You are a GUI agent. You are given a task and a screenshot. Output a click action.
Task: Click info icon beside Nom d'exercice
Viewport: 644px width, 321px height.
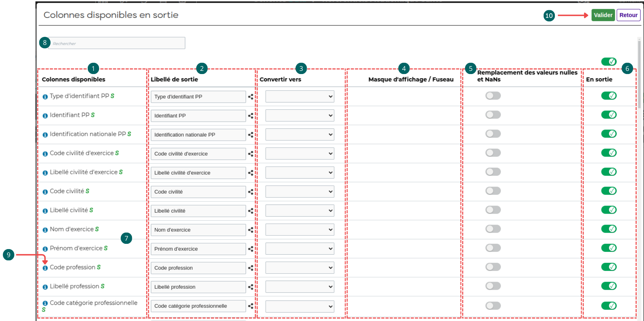click(x=45, y=230)
